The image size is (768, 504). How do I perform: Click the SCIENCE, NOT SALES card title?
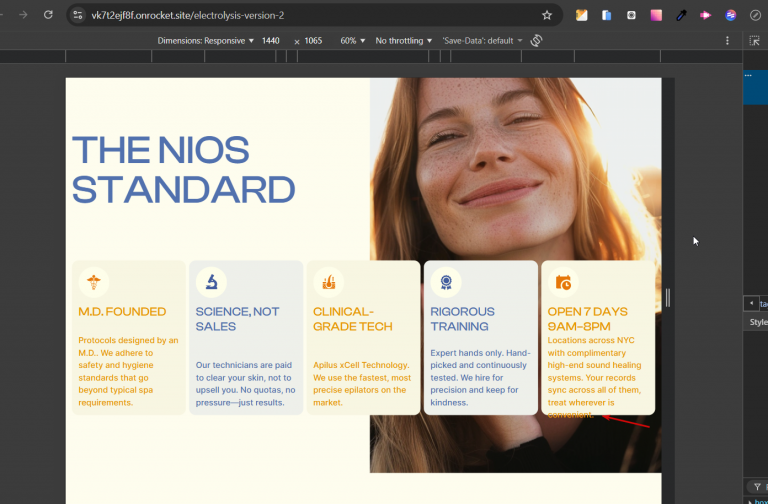pyautogui.click(x=238, y=319)
